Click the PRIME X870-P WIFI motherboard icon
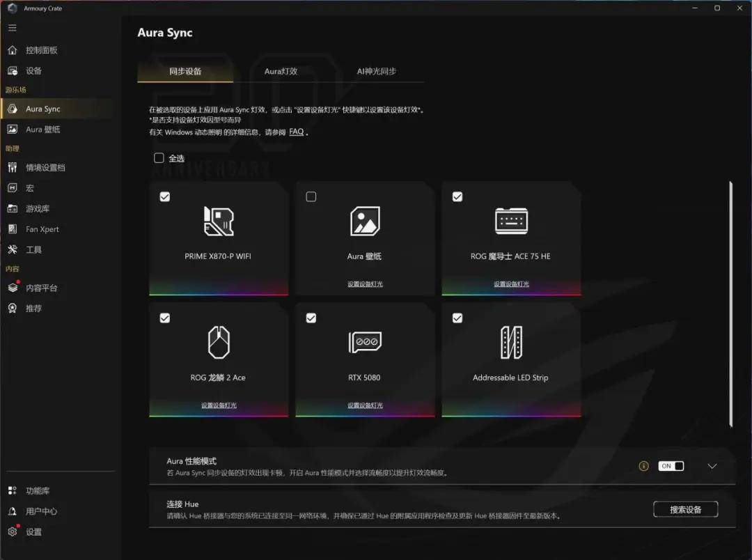This screenshot has width=752, height=560. pyautogui.click(x=219, y=221)
